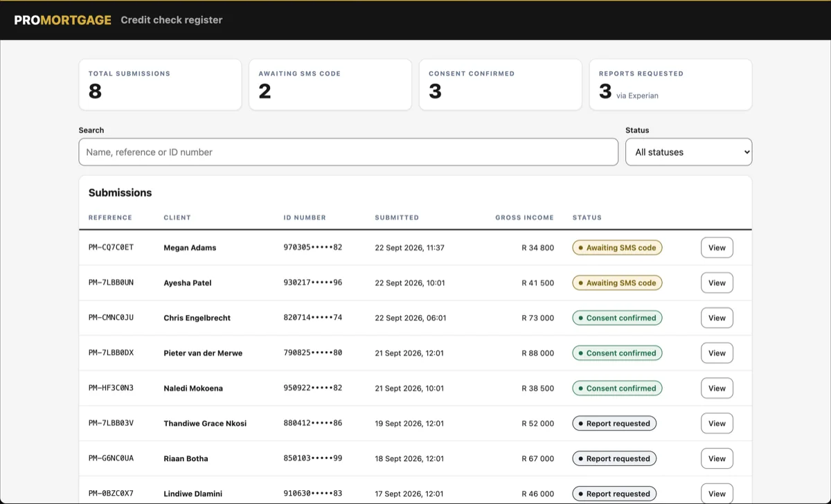Click Thandiwe Grace Nkosi's Report requested badge
This screenshot has width=831, height=504.
[x=614, y=423]
